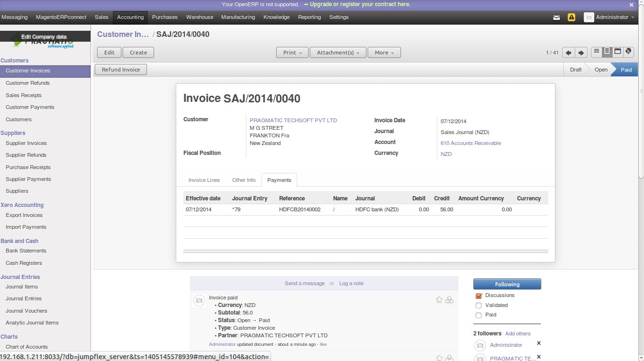The image size is (644, 361).
Task: Open Customer Refunds in the sidebar
Action: (x=27, y=83)
